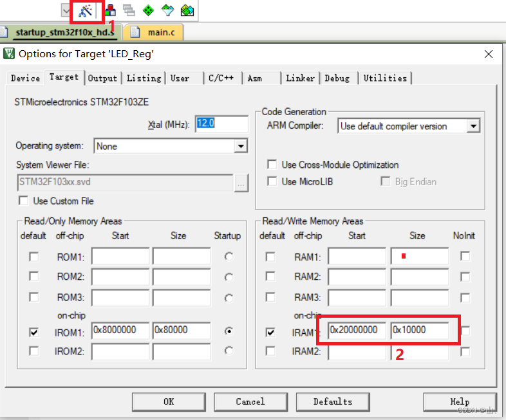The width and height of the screenshot is (506, 420).
Task: Click IRAM1 Size field 0x10000
Action: [420, 330]
